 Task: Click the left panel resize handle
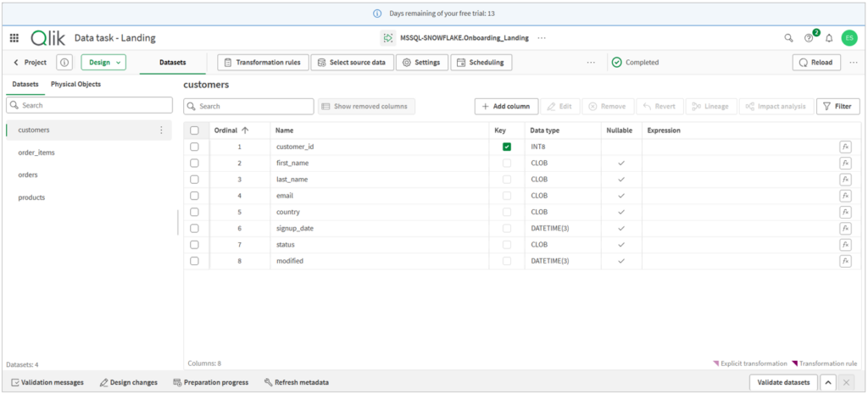click(x=178, y=223)
